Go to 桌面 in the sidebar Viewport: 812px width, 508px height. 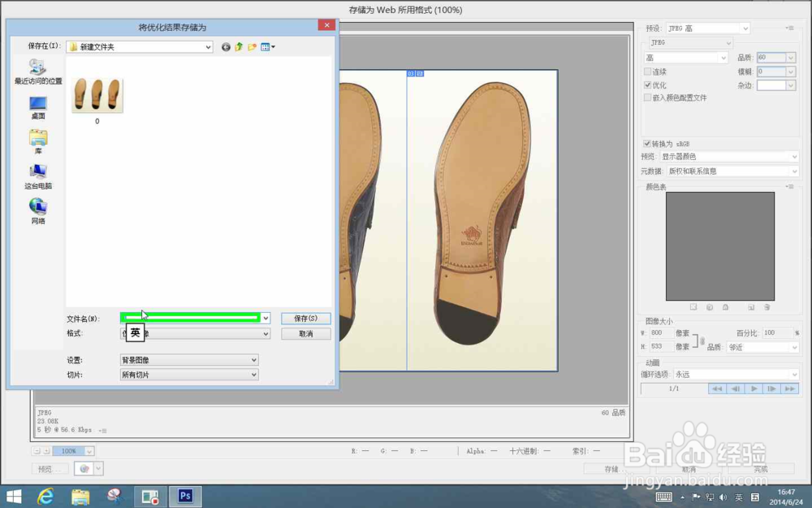pos(38,108)
